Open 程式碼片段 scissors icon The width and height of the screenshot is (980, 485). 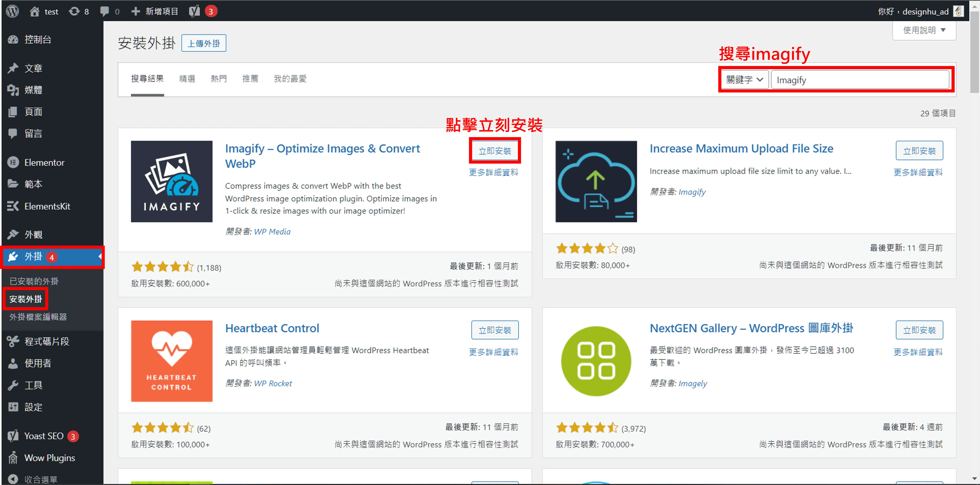(13, 341)
